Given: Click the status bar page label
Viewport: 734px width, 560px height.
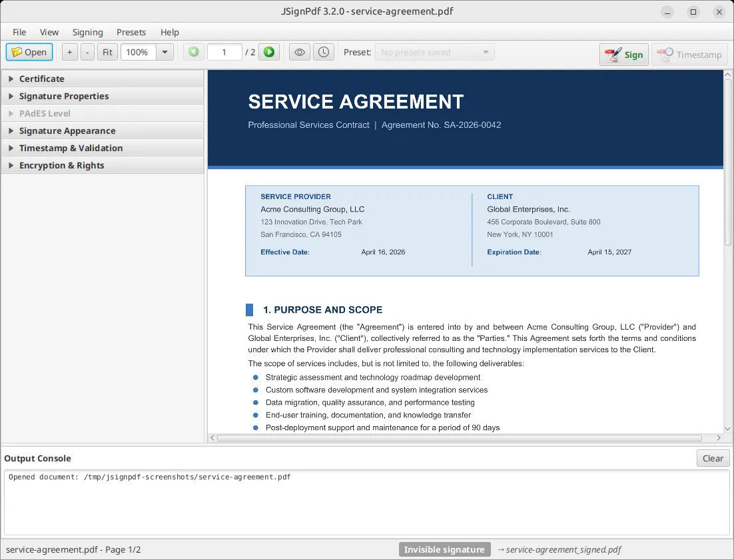Looking at the screenshot, I should [73, 549].
